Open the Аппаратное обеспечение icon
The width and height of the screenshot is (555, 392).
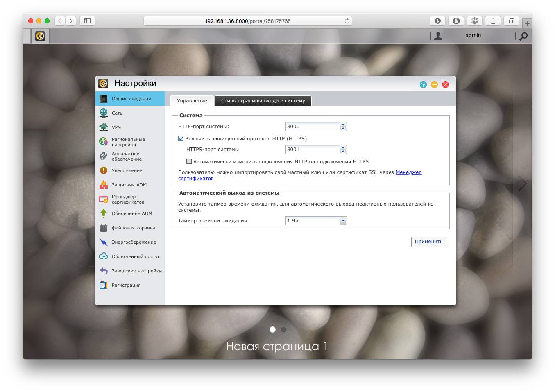tap(104, 156)
